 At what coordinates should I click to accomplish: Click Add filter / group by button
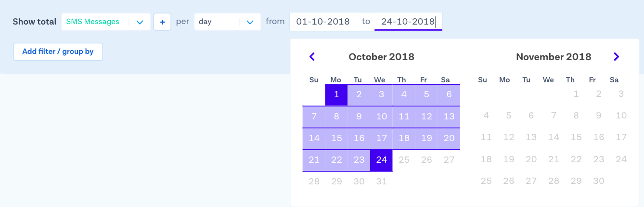[x=58, y=52]
